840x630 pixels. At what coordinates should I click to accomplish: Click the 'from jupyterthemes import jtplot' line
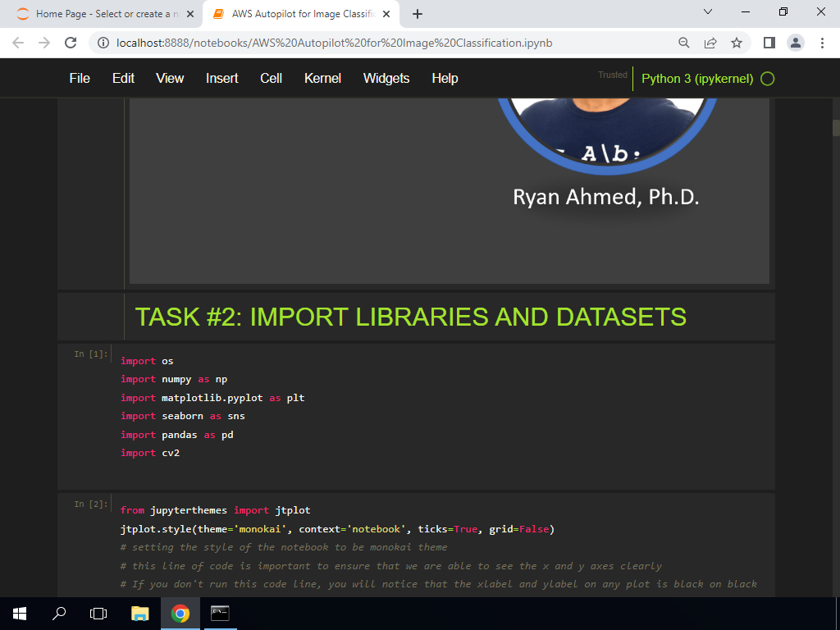pos(215,510)
